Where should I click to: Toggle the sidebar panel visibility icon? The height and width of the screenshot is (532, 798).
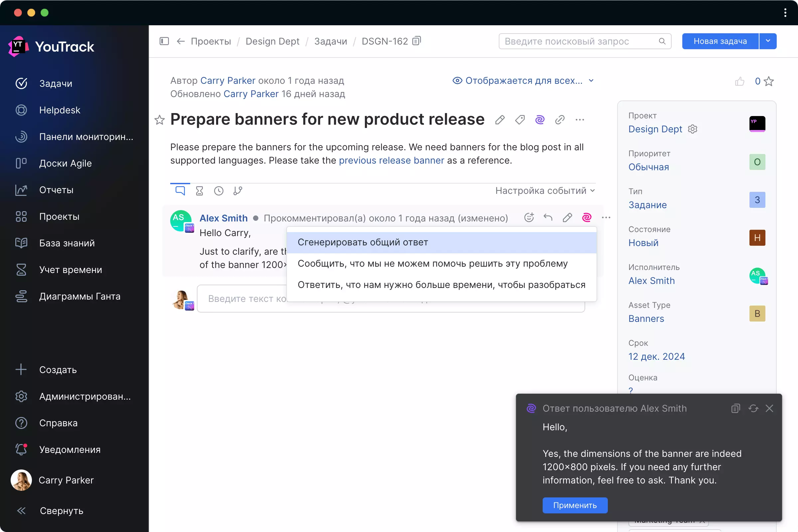pos(164,41)
